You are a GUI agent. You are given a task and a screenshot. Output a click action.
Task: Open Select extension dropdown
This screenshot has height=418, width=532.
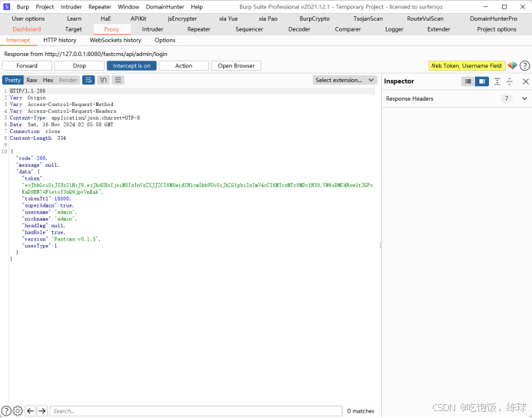coord(344,80)
